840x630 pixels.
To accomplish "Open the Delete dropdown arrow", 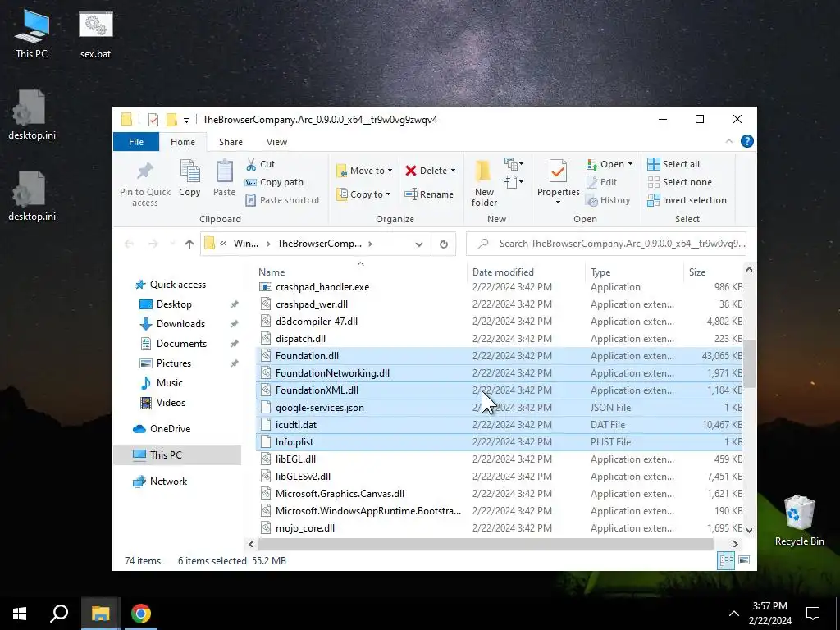I will (453, 171).
